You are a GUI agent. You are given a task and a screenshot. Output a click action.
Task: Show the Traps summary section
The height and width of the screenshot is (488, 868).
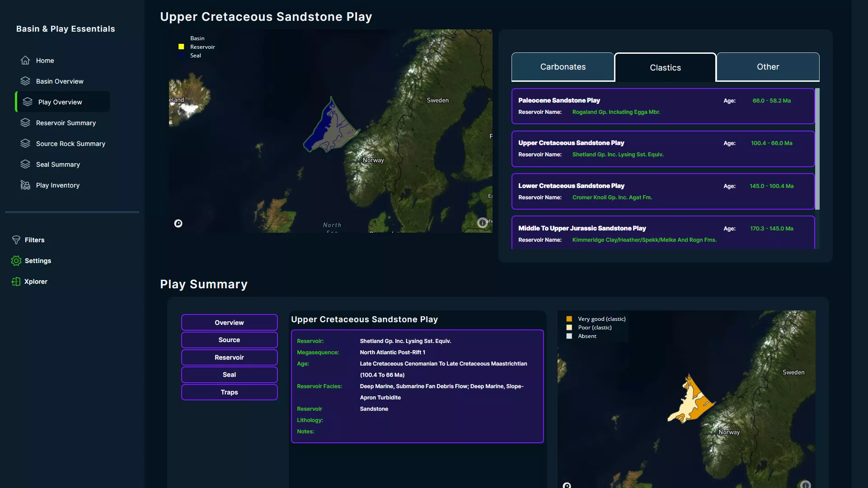click(229, 392)
